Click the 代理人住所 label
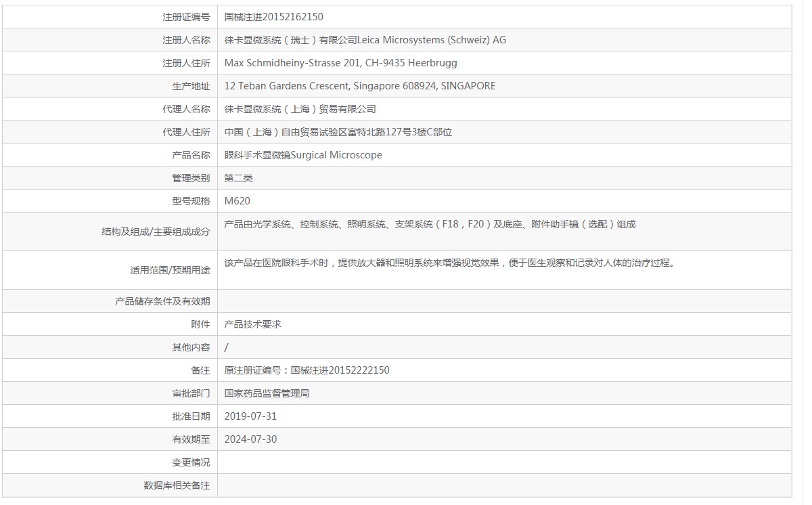Screen dimensions: 812x505 click(186, 132)
